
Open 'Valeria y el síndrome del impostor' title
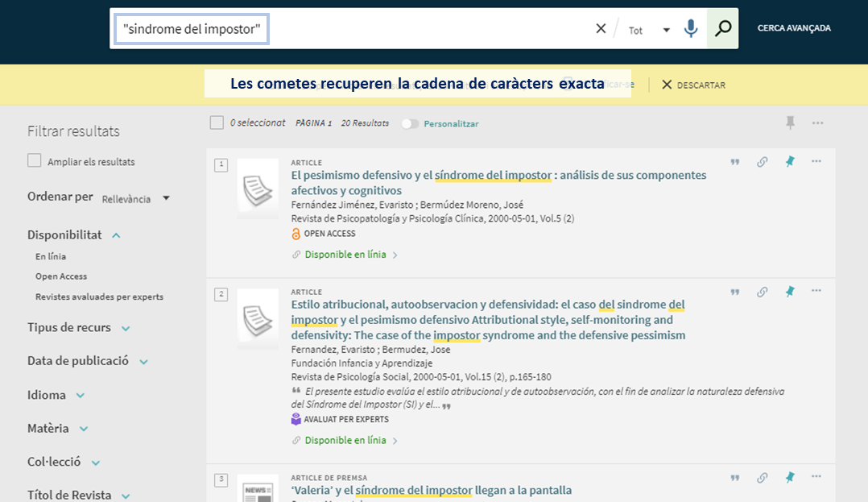[432, 491]
